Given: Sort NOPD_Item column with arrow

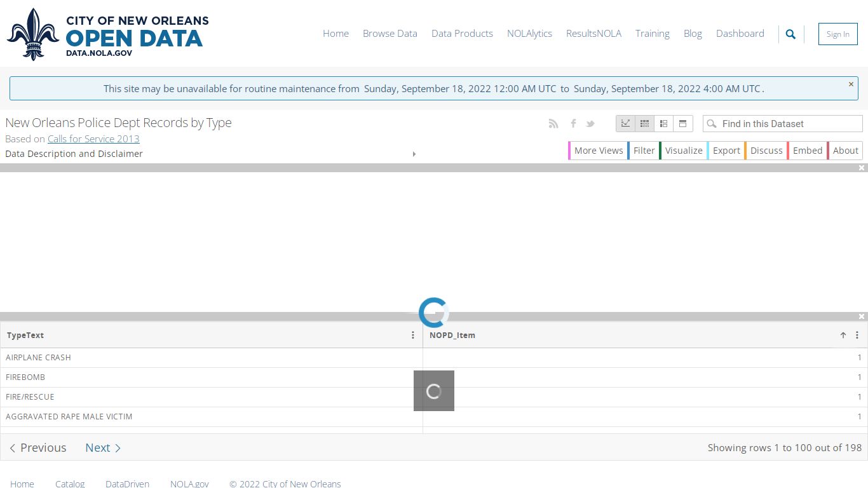Looking at the screenshot, I should click(843, 335).
